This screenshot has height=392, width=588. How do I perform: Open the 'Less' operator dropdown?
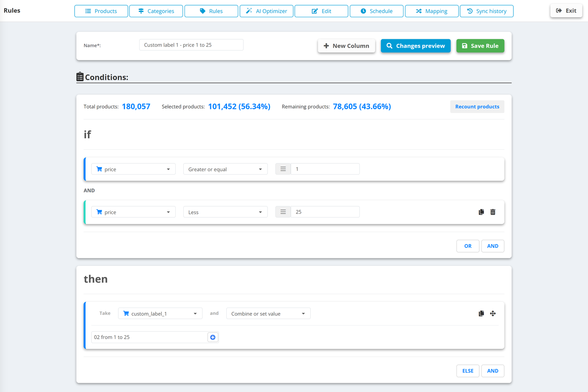[225, 212]
